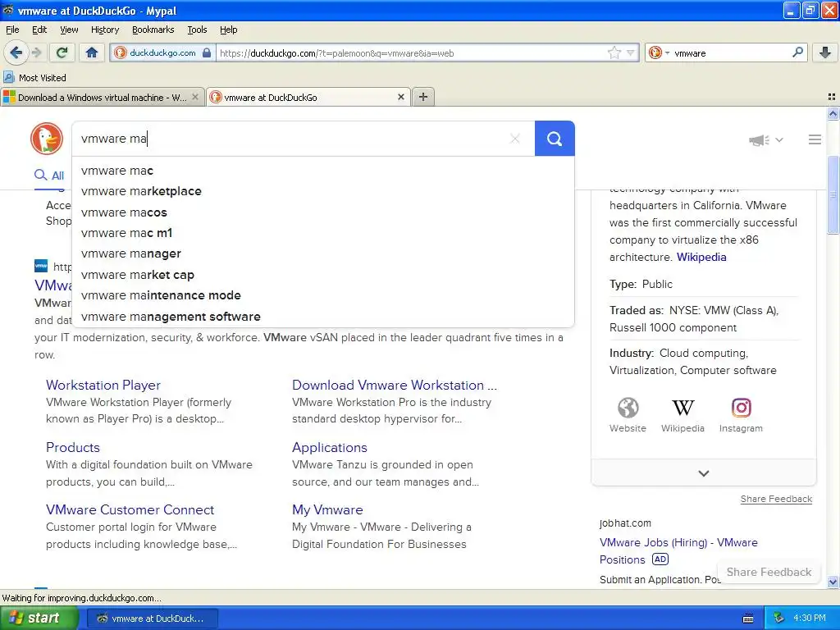This screenshot has height=630, width=840.
Task: Open a new tab with the plus button
Action: pos(423,97)
